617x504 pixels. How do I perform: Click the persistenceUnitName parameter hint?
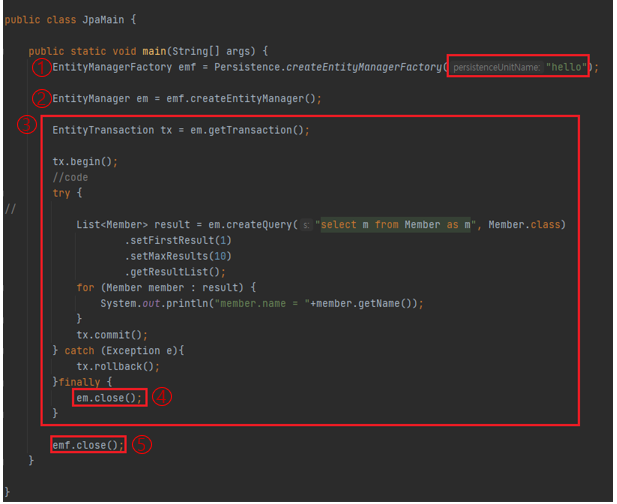(496, 67)
